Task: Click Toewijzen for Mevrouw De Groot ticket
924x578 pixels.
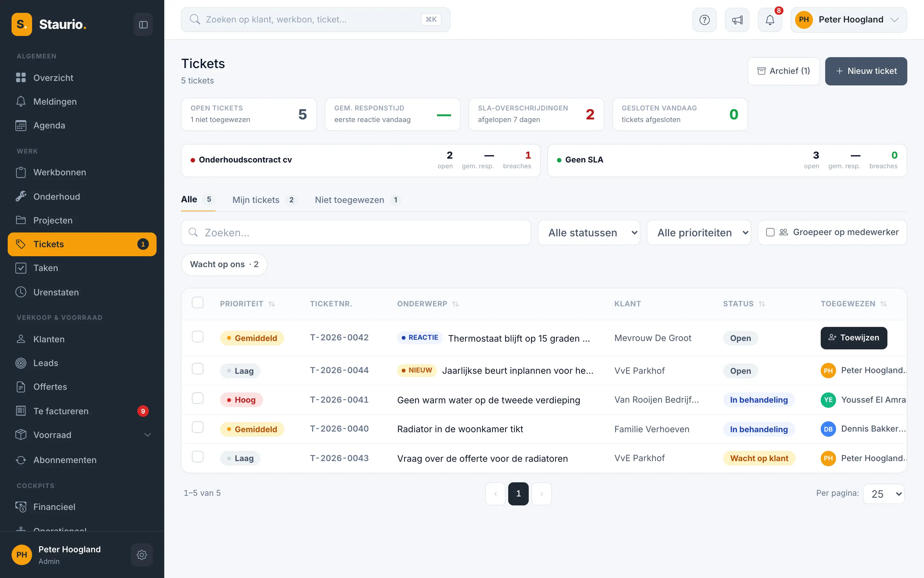Action: tap(854, 338)
